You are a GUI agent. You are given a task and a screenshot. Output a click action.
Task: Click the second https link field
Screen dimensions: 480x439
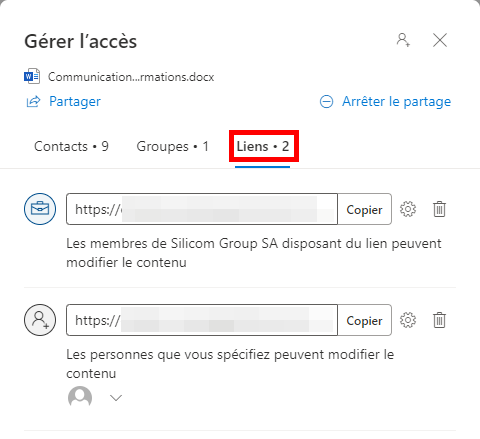pos(202,320)
